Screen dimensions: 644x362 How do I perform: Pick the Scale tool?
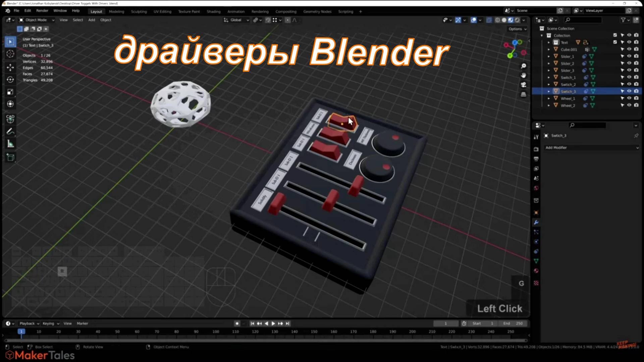10,92
